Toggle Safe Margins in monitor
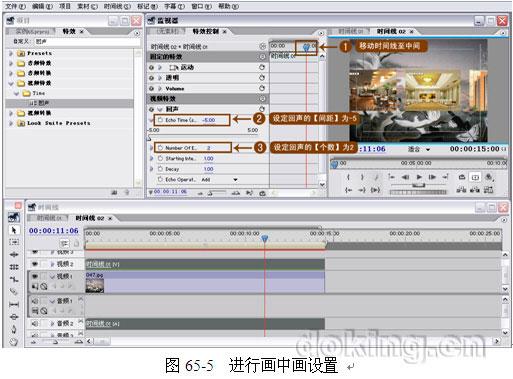Viewport: 513px width, 379px height. pyautogui.click(x=475, y=177)
